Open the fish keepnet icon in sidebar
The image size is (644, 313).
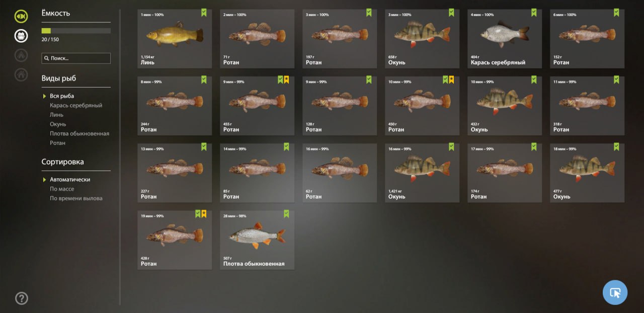point(21,16)
